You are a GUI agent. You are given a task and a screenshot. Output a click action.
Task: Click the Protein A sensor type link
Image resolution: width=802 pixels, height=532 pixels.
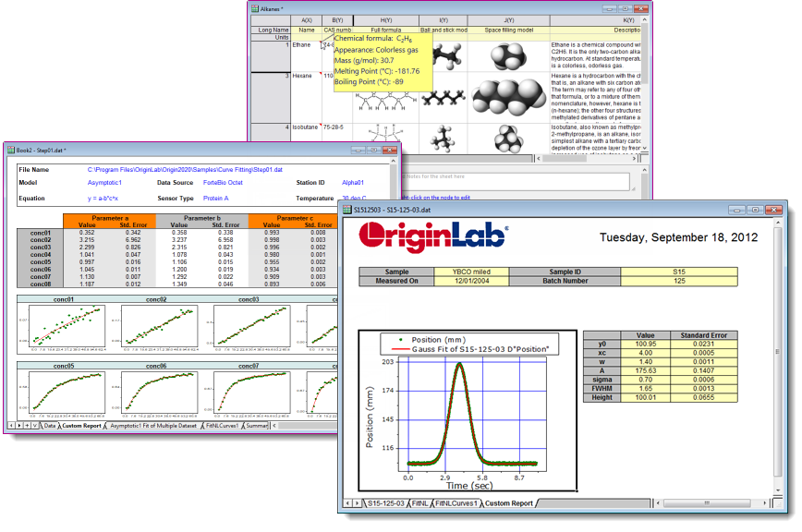click(215, 199)
